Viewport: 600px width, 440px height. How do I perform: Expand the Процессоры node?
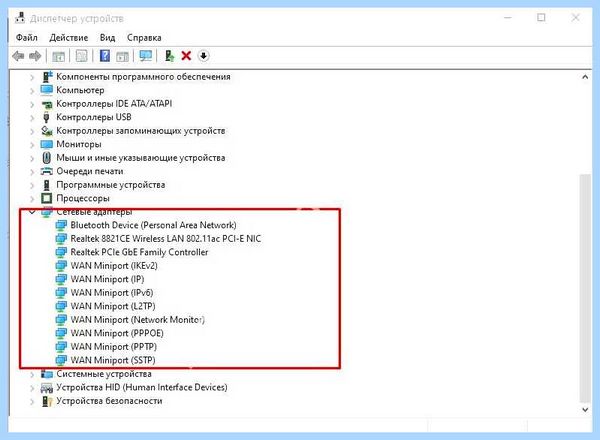point(32,199)
